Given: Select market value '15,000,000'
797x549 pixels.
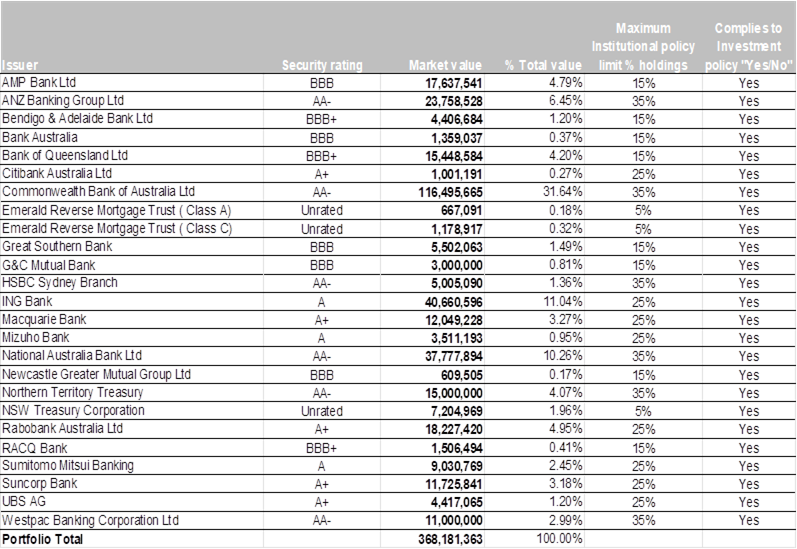Looking at the screenshot, I should (453, 393).
